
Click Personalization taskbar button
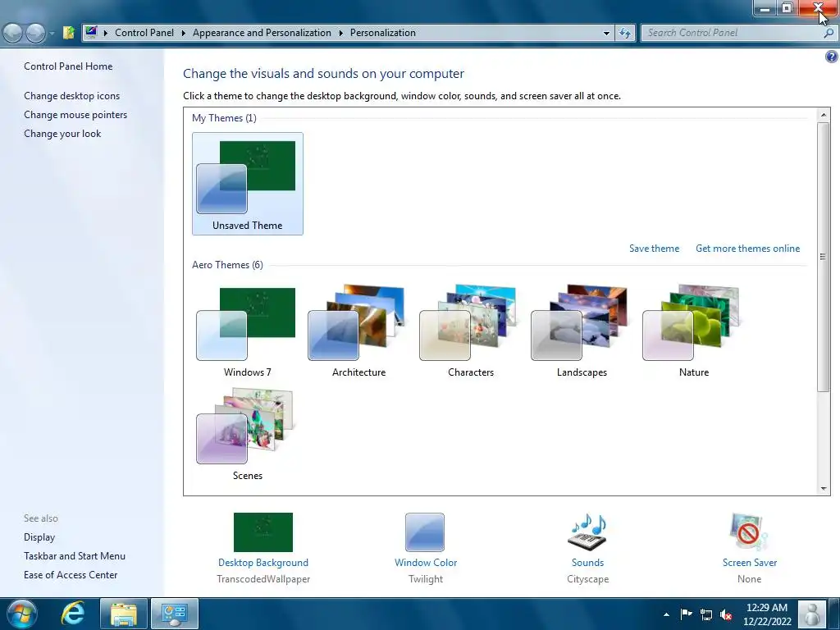pyautogui.click(x=174, y=614)
